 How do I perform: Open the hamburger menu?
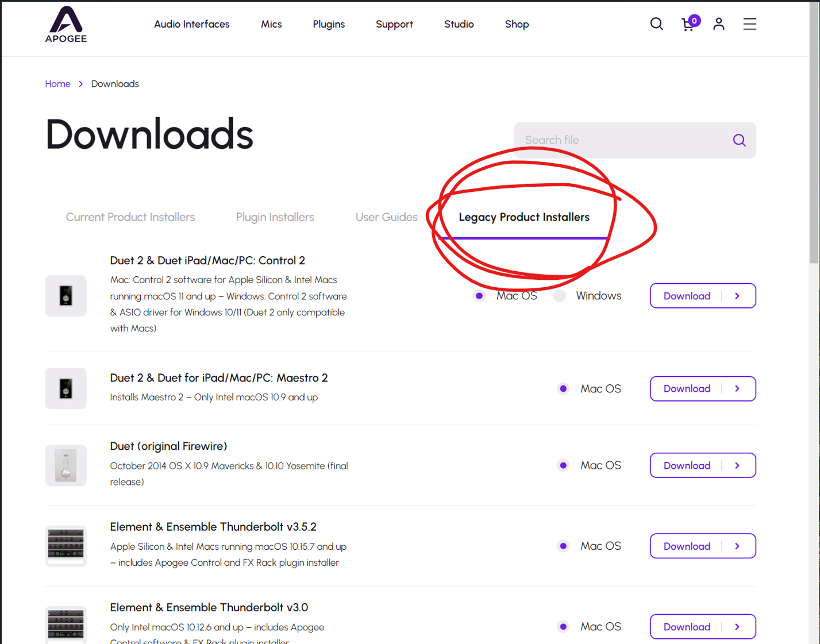pyautogui.click(x=749, y=24)
